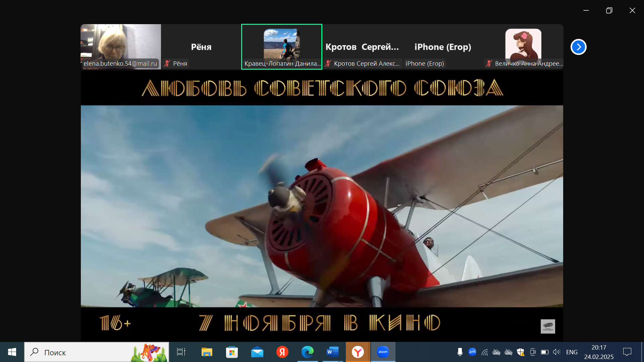Click the blue Zoom zm tray icon
Viewport: 644px width, 362px height.
click(472, 352)
